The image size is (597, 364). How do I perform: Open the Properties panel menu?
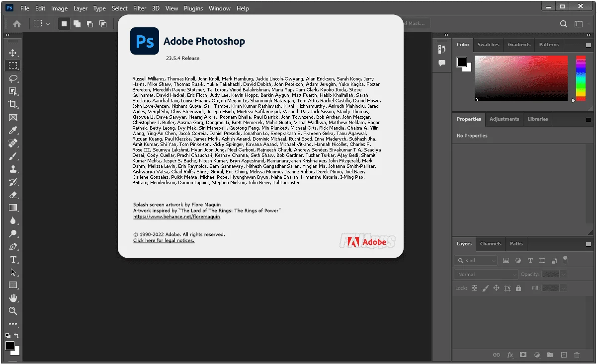[589, 119]
